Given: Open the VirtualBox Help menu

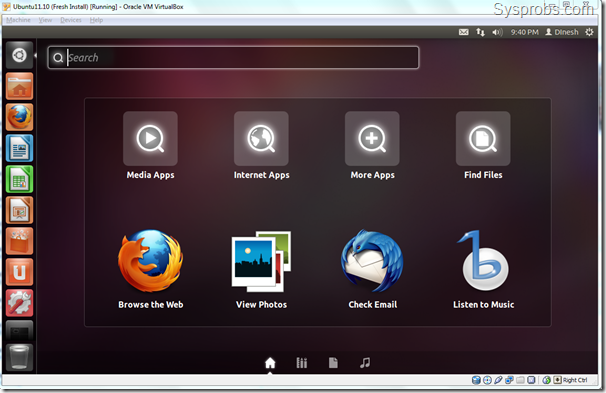Looking at the screenshot, I should 96,20.
